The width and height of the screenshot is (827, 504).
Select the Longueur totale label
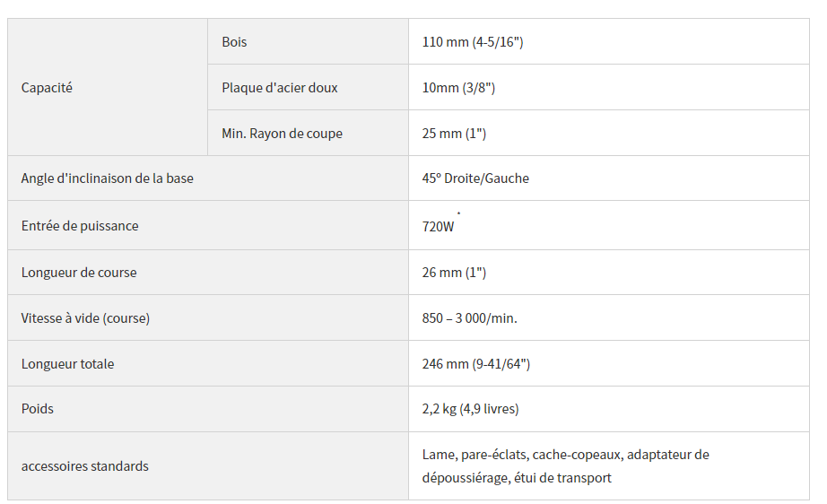click(67, 364)
